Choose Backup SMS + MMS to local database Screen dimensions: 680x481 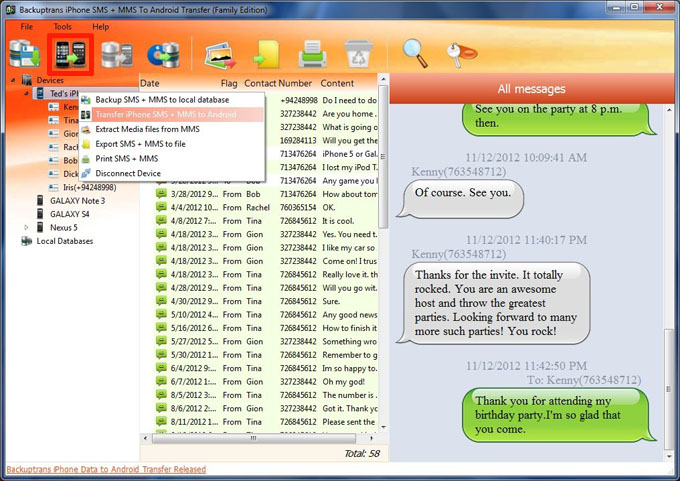172,100
